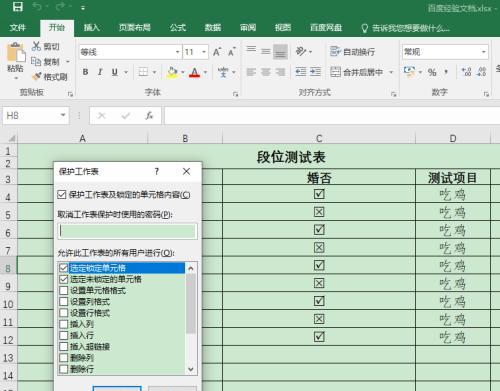Click the red font color button
500x391 pixels.
[195, 72]
